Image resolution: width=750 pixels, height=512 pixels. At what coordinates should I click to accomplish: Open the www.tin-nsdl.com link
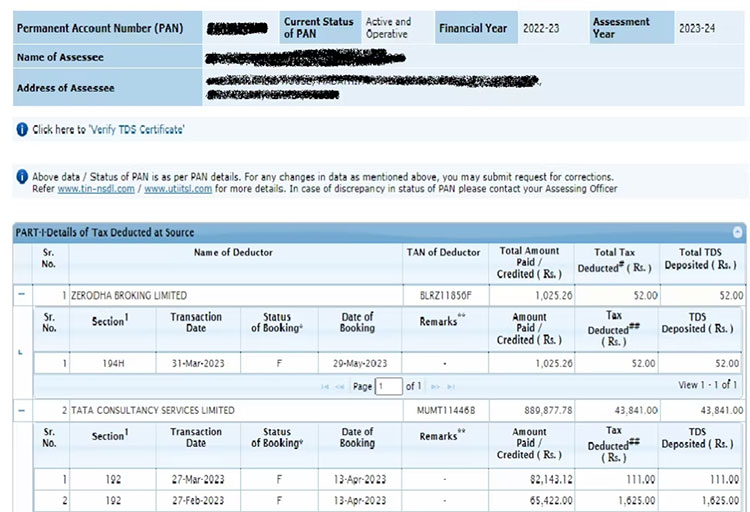point(96,189)
